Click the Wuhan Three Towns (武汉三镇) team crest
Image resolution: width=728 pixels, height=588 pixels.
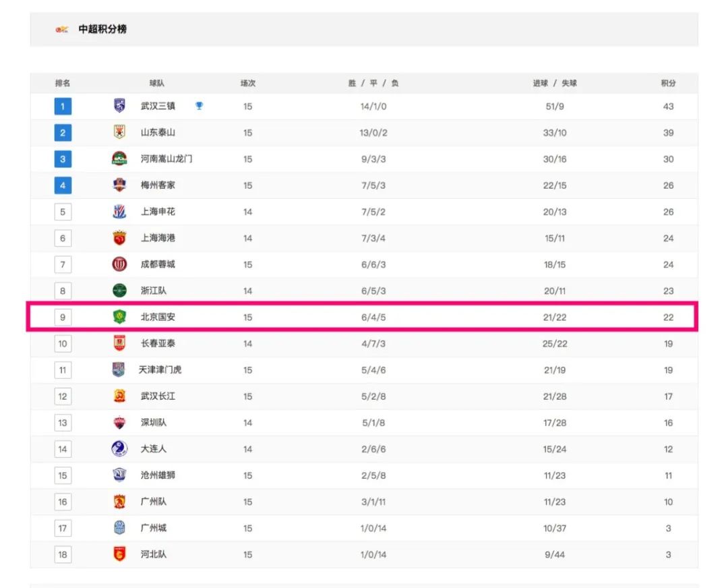(x=119, y=106)
